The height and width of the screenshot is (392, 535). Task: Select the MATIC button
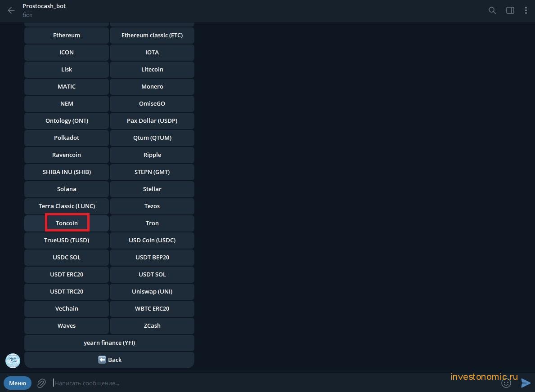67,87
